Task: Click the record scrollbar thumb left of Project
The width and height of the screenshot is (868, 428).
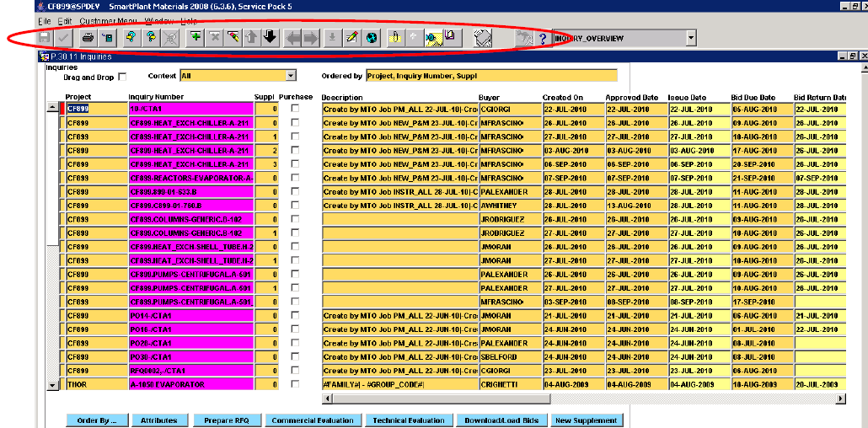Action: (x=52, y=179)
